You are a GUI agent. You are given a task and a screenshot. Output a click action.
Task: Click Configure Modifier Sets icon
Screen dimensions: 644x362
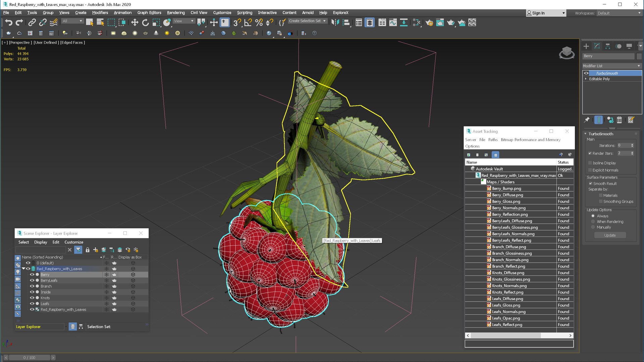[631, 120]
